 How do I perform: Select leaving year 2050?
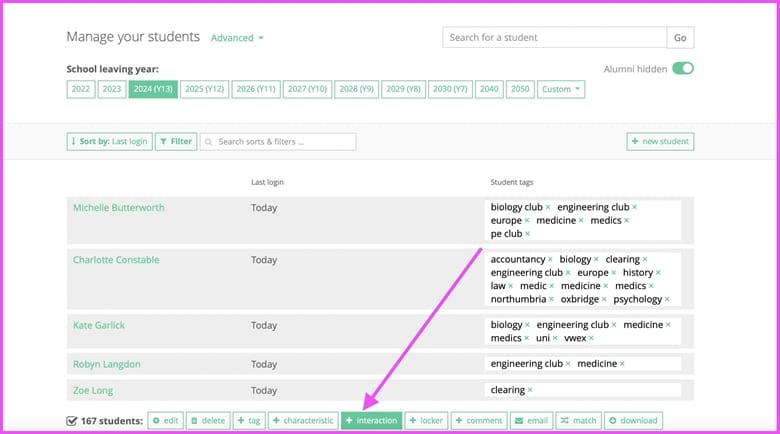520,89
